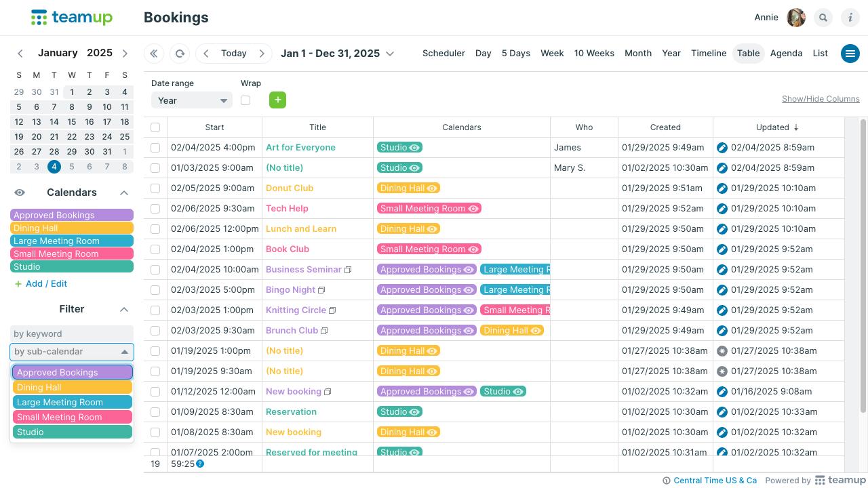Click Show/Hide Columns link

pos(821,99)
